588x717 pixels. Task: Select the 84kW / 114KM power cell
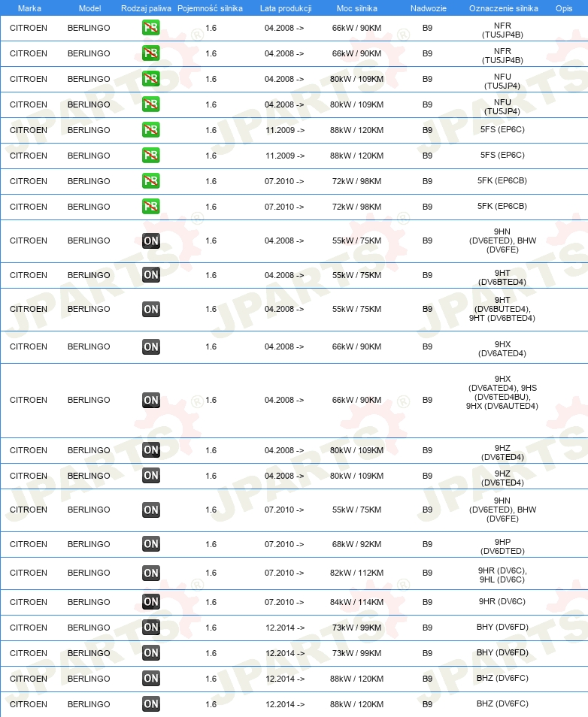pyautogui.click(x=357, y=602)
